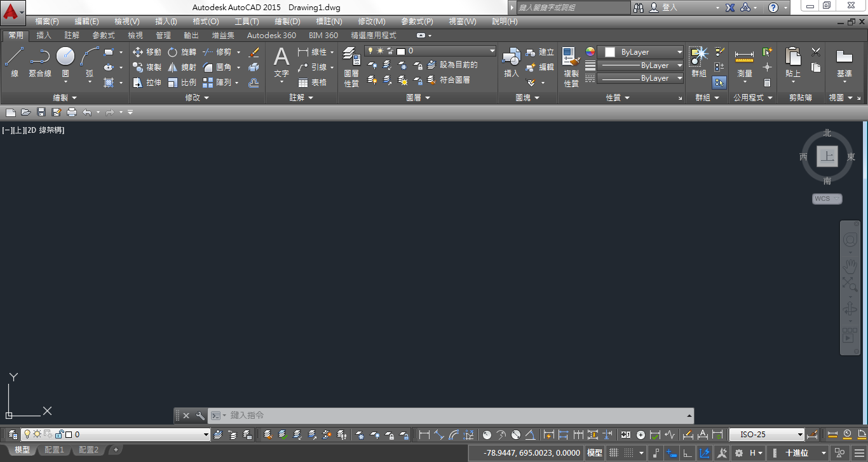This screenshot has width=868, height=462.
Task: Switch to the 配置1 layout tab
Action: click(54, 449)
